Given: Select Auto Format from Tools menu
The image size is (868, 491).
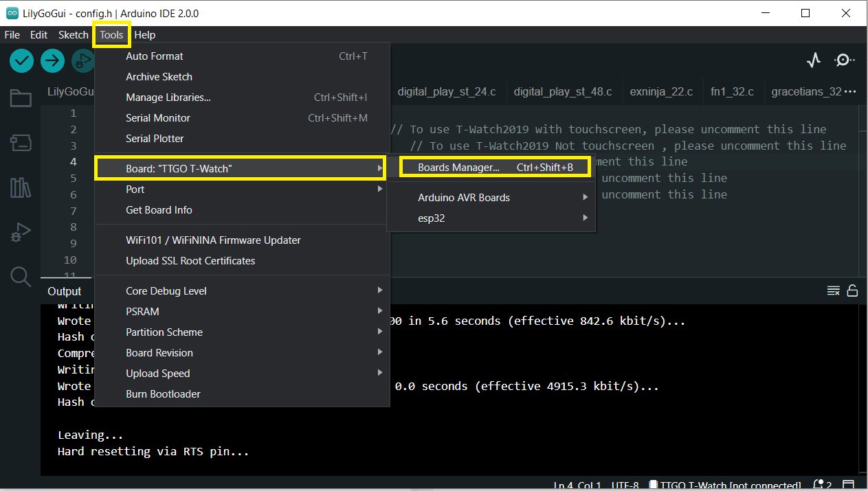Looking at the screenshot, I should click(242, 56).
